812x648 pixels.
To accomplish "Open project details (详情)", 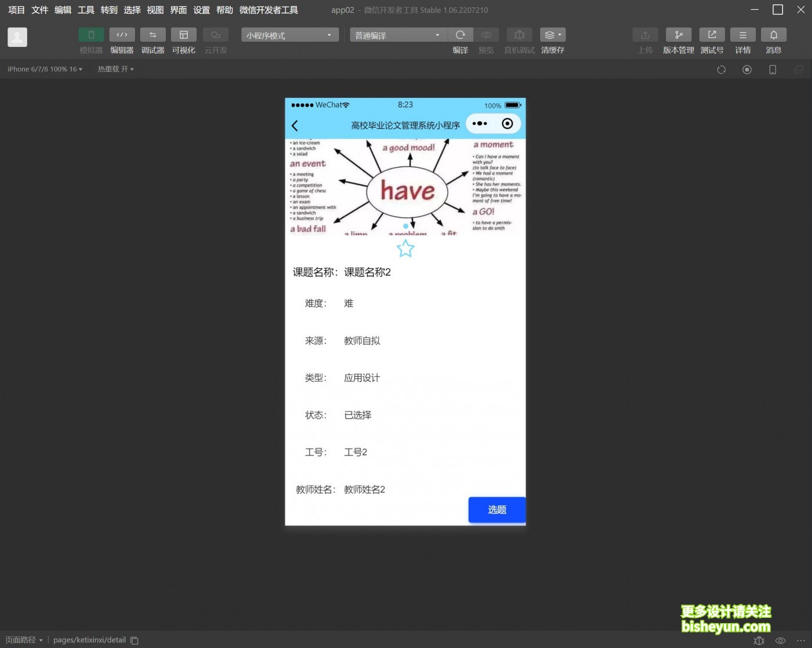I will (743, 35).
